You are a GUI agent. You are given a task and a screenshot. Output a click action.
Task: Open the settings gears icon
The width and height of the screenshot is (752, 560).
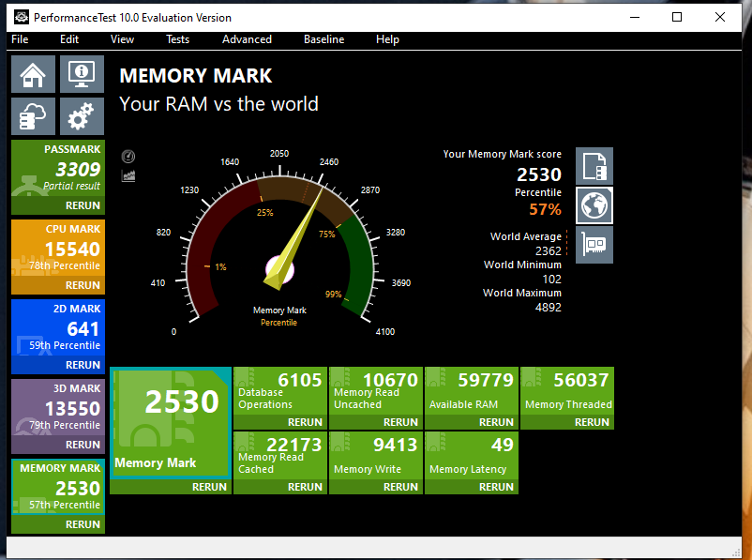82,116
